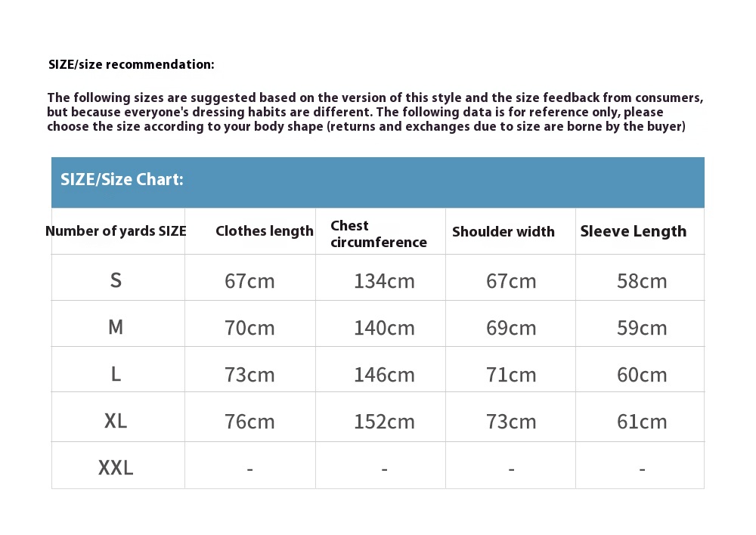This screenshot has height=535, width=756.
Task: Select the 70cm clothes length cell
Action: 249,328
